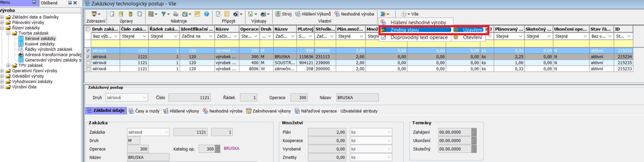Collapse the Řízení zakázky tree node
This screenshot has width=644, height=162.
3,28
